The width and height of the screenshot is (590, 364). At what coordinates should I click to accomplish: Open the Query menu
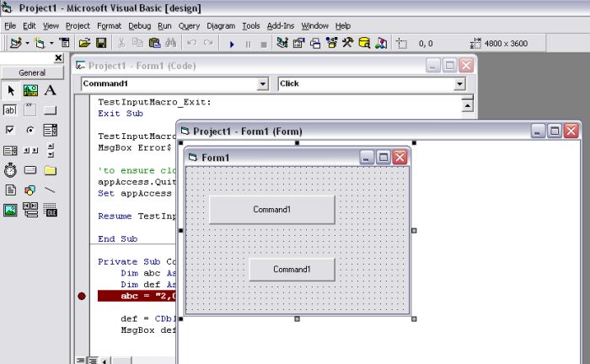[189, 26]
